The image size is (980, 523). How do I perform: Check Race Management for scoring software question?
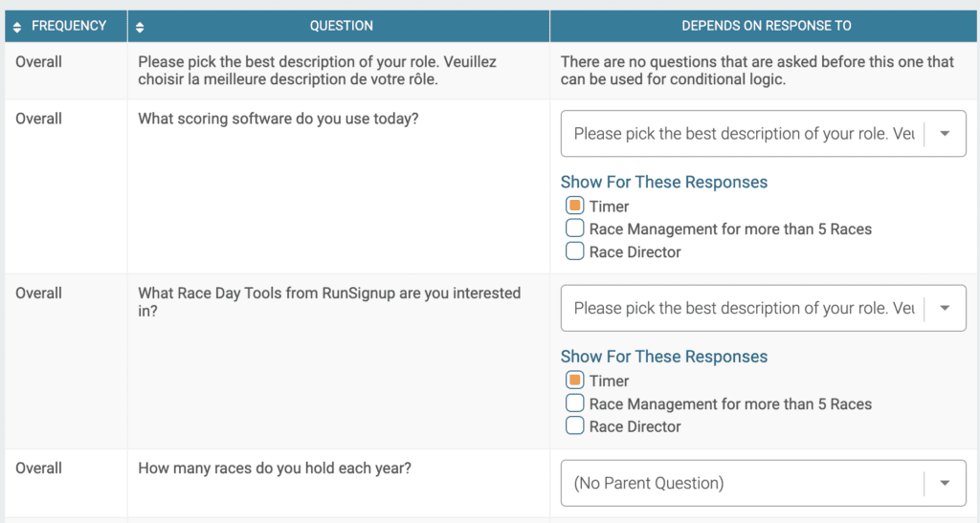point(574,228)
